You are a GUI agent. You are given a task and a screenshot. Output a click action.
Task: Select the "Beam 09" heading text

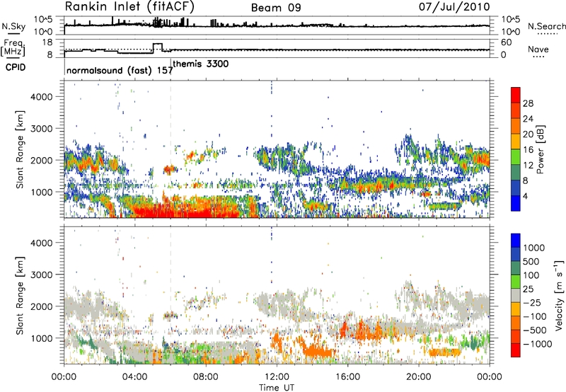276,8
